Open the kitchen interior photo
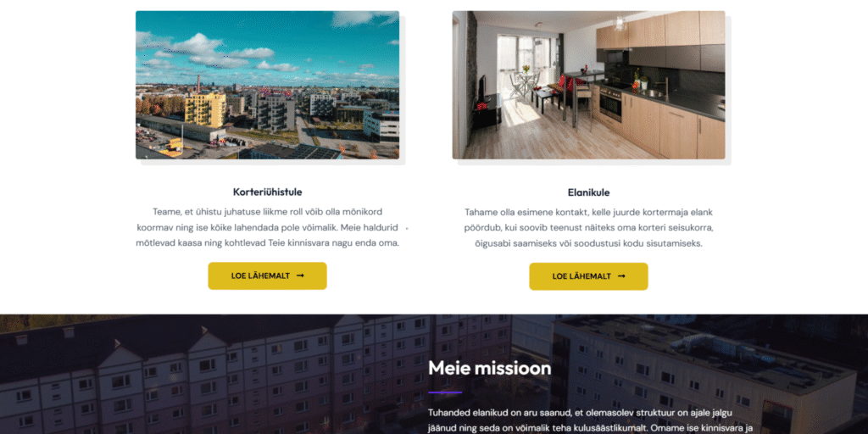 click(x=588, y=86)
